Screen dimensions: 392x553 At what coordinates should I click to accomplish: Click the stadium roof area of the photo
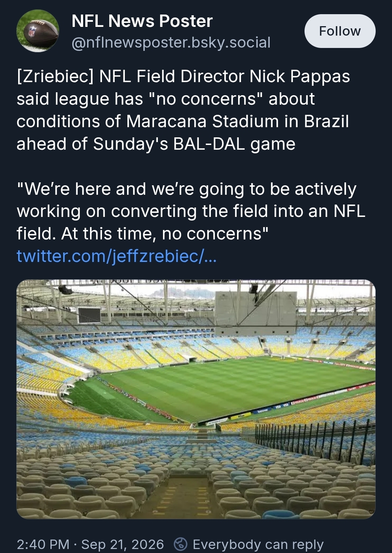(x=196, y=291)
